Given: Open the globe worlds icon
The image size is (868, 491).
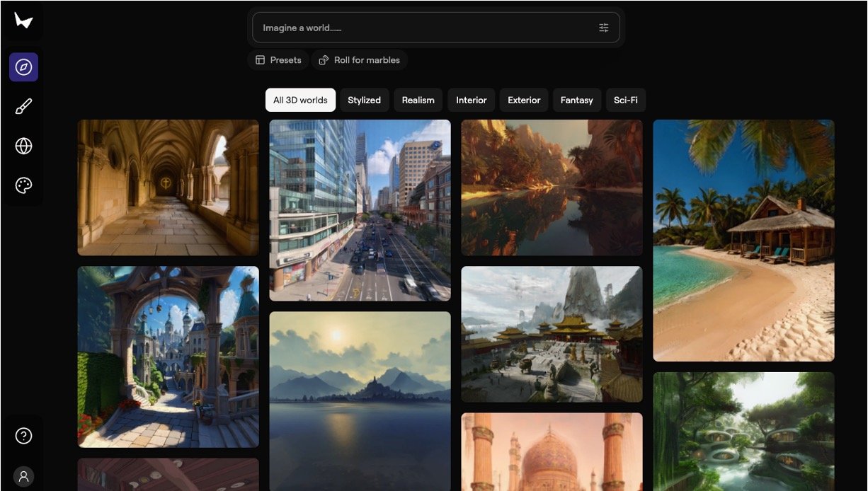Looking at the screenshot, I should coord(23,146).
